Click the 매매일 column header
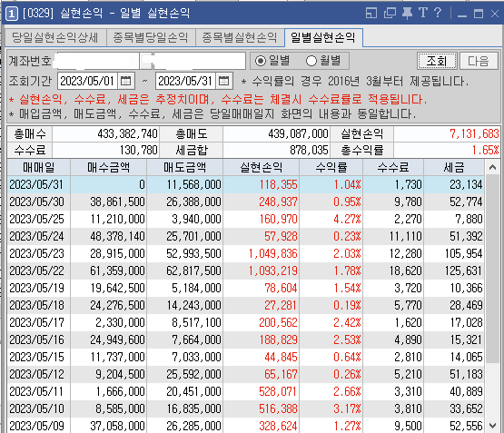This screenshot has height=433, width=504. pyautogui.click(x=38, y=167)
